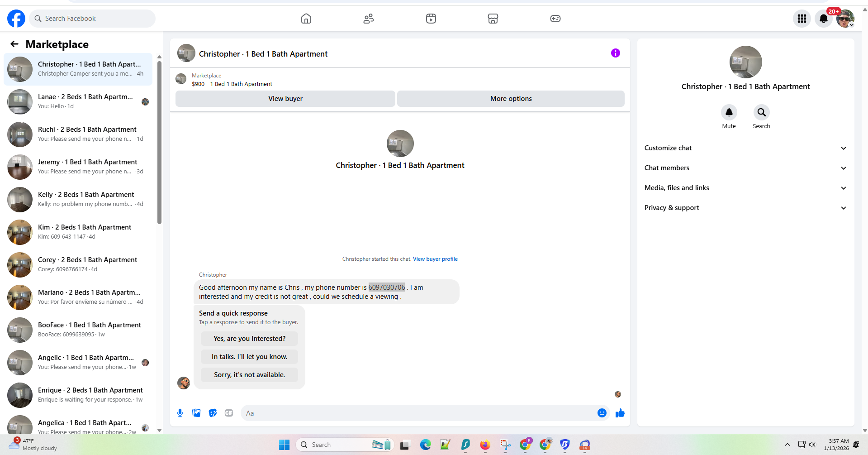Open the Marketplace storefront icon in top navigation
Viewport: 868px width, 455px height.
(x=493, y=19)
